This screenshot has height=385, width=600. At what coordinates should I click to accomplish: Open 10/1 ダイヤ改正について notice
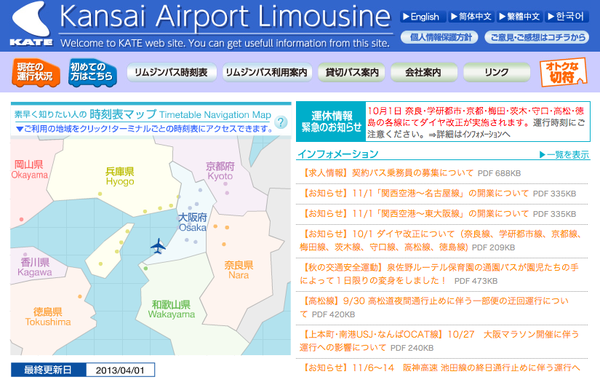click(441, 241)
